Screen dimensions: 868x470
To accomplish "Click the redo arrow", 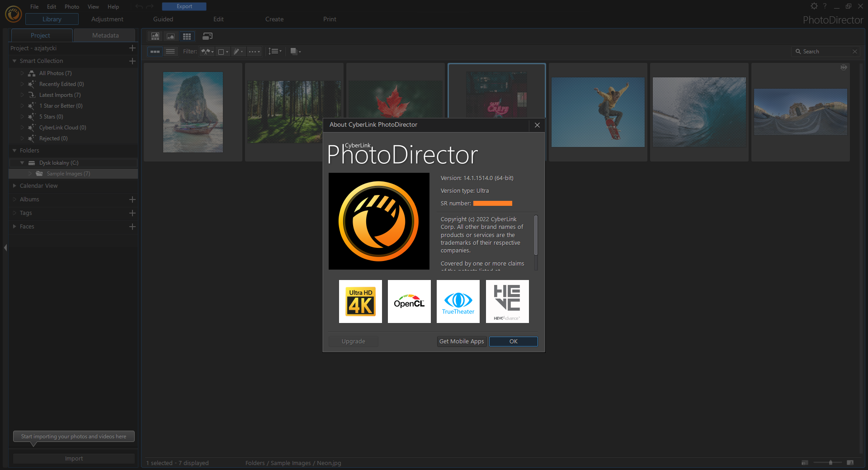I will [x=150, y=6].
